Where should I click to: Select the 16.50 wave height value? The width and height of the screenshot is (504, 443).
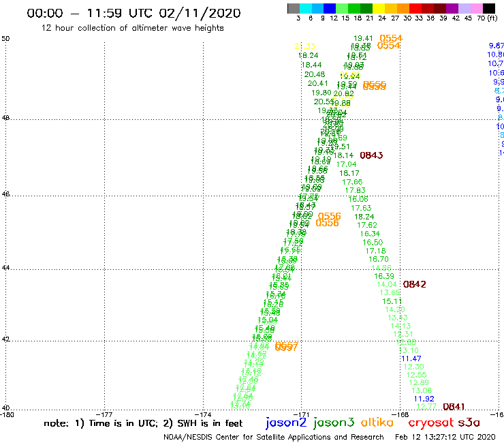[x=373, y=243]
